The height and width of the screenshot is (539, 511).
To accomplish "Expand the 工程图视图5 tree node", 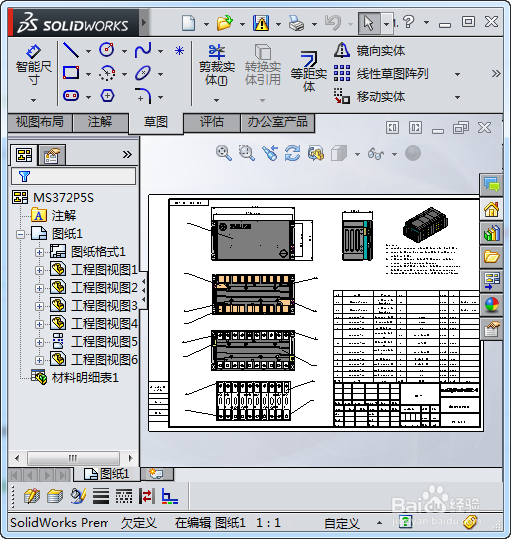I will [39, 342].
